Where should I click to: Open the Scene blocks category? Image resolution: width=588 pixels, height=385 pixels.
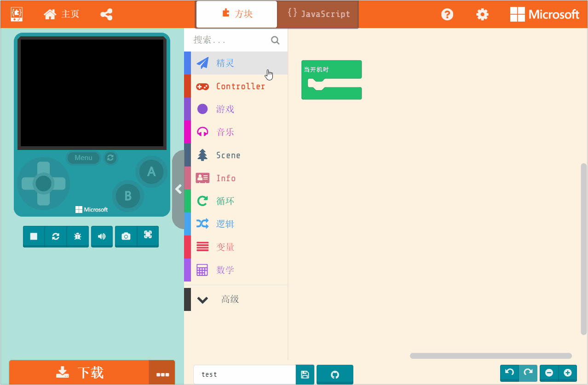point(236,155)
